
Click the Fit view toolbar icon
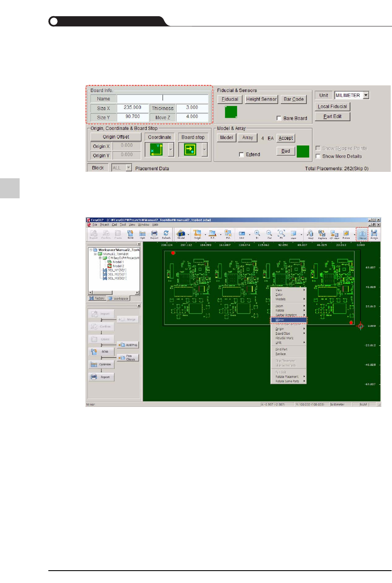tap(282, 234)
